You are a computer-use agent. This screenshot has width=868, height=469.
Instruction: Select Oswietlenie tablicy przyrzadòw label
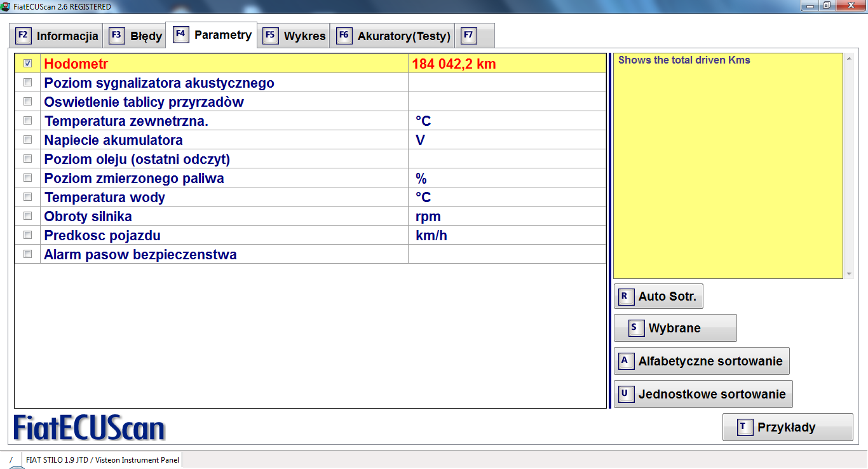coord(144,102)
